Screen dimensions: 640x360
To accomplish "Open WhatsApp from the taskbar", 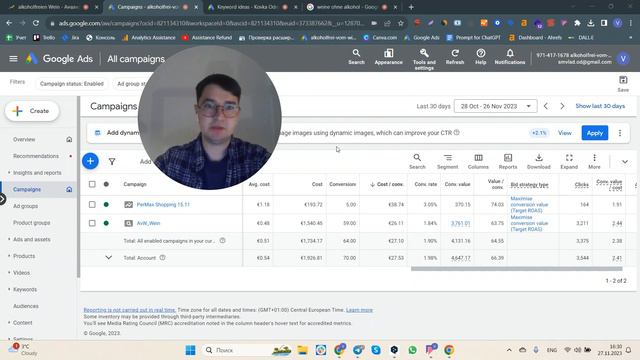I will tap(412, 350).
